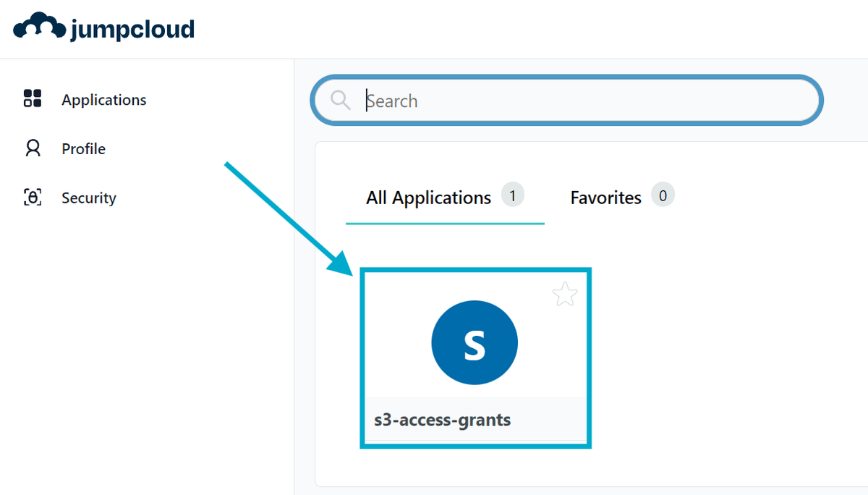Click the zero badge beside Favorites
This screenshot has width=868, height=495.
(663, 195)
